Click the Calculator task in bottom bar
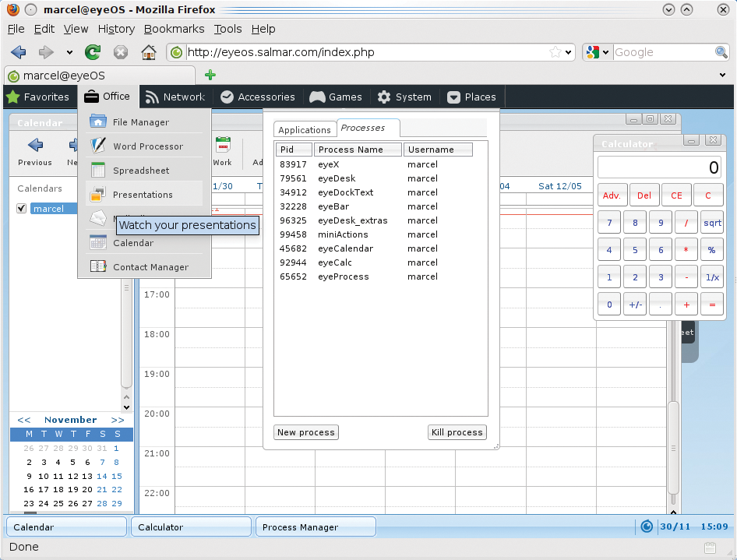 (x=192, y=527)
